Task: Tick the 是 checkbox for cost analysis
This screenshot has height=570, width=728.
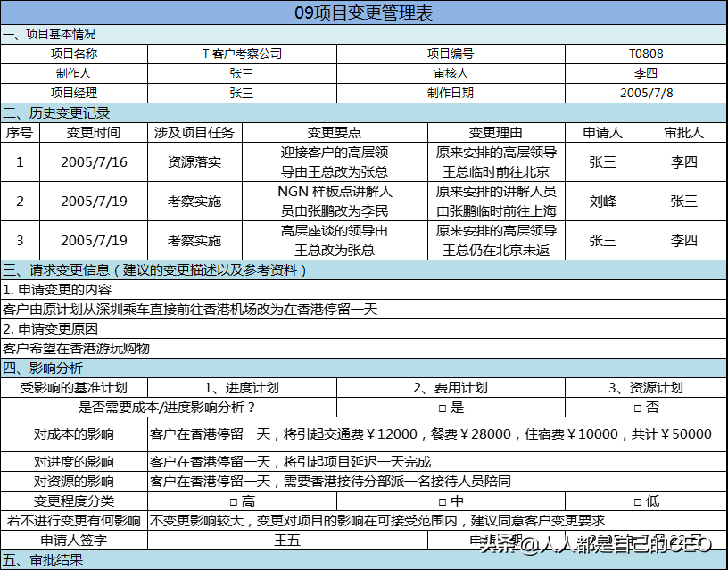Action: pyautogui.click(x=442, y=409)
